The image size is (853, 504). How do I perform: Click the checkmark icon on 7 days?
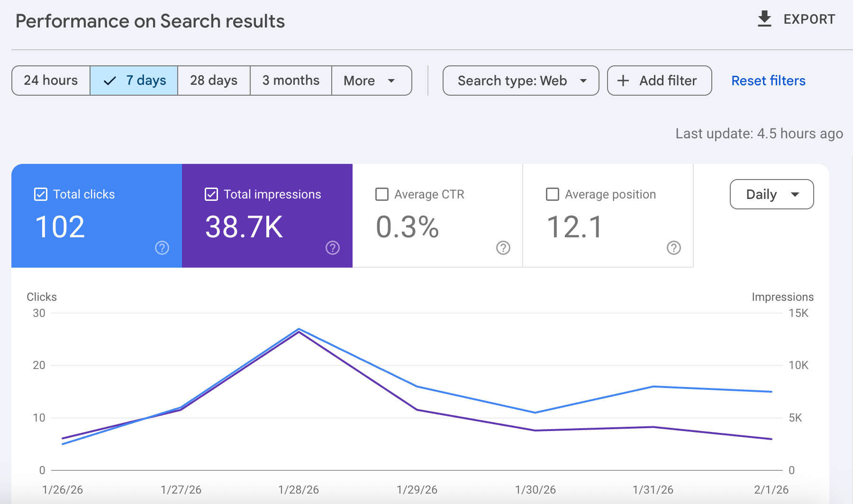coord(109,81)
